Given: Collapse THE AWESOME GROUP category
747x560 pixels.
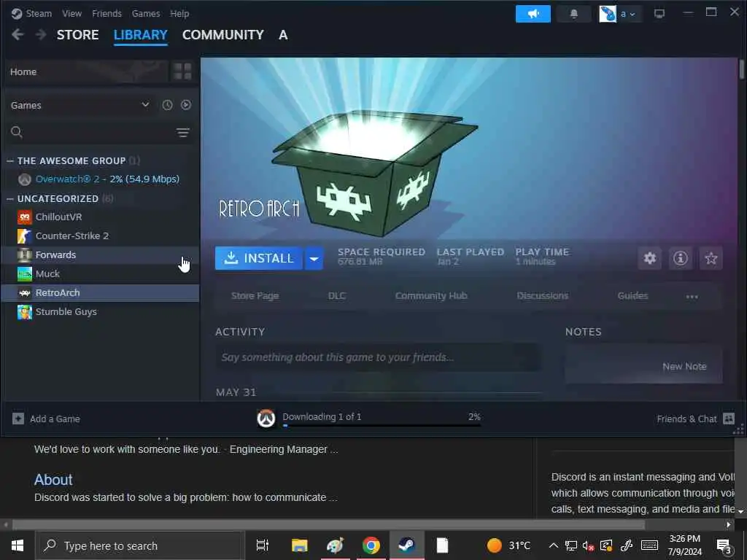Looking at the screenshot, I should tap(10, 161).
